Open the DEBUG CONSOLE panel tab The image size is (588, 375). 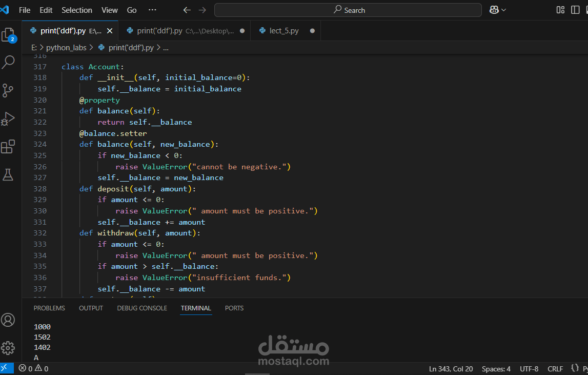[142, 308]
